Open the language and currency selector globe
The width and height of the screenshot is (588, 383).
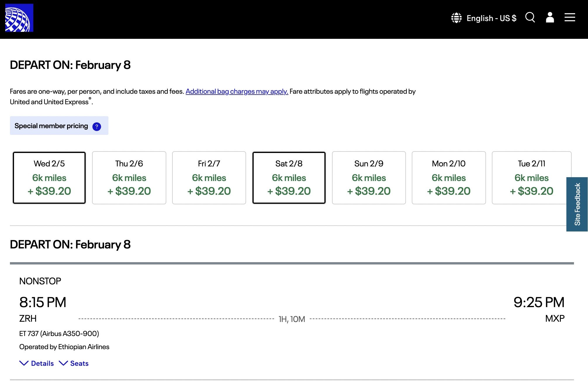pyautogui.click(x=456, y=18)
